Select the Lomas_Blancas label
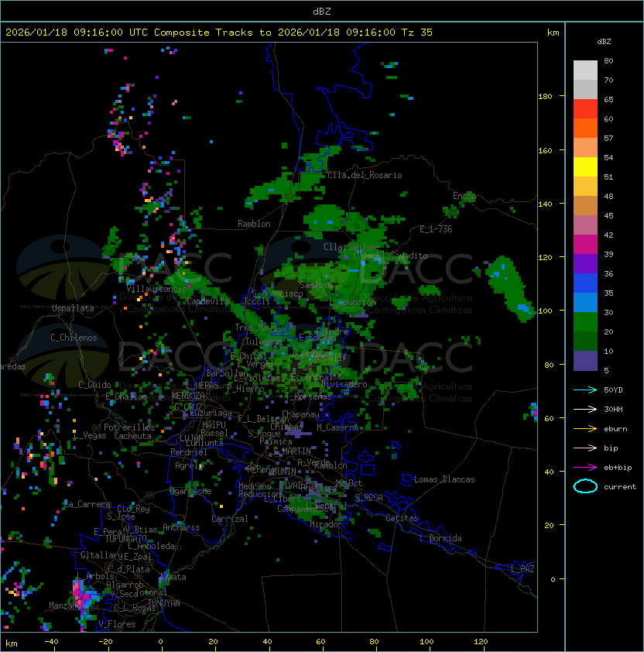The image size is (644, 652). 444,479
